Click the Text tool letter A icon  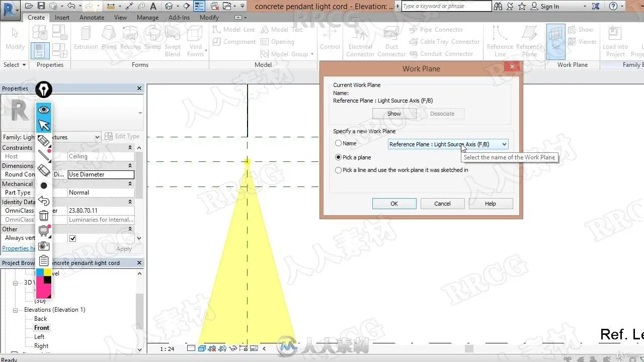(153, 6)
